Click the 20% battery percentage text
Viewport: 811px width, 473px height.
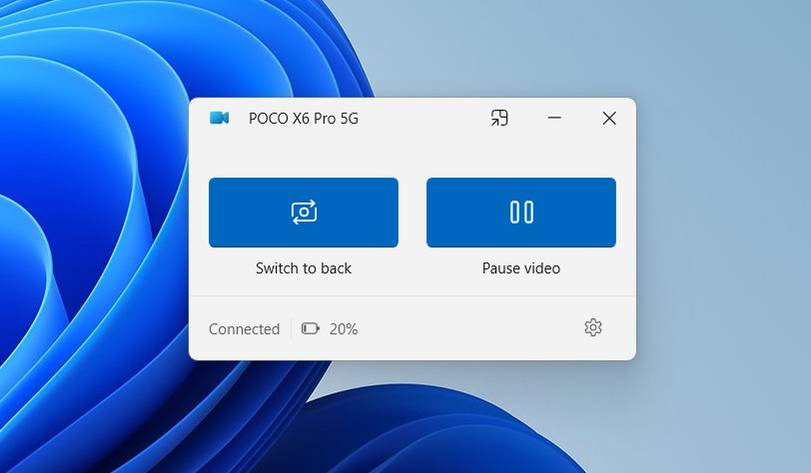pos(343,329)
